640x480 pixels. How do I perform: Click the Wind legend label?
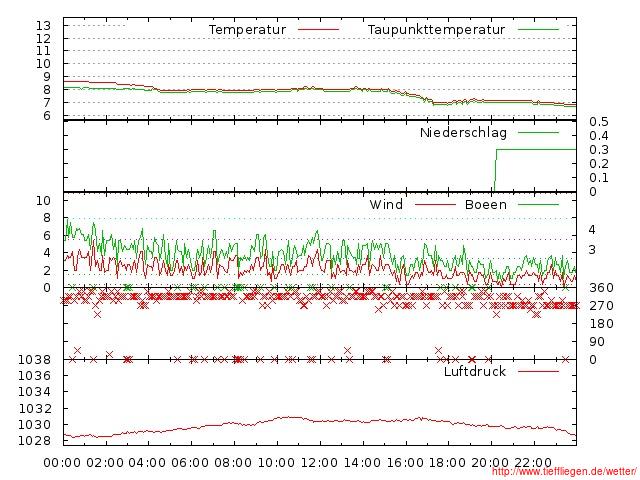click(386, 205)
